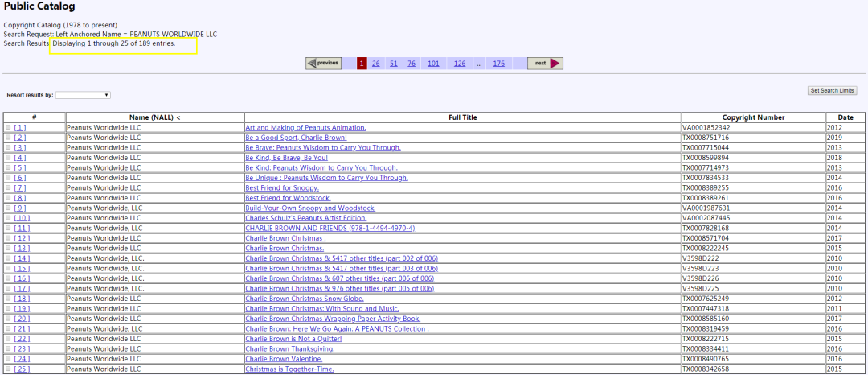Select copyright number TX0008751716
868x375 pixels.
[x=706, y=138]
